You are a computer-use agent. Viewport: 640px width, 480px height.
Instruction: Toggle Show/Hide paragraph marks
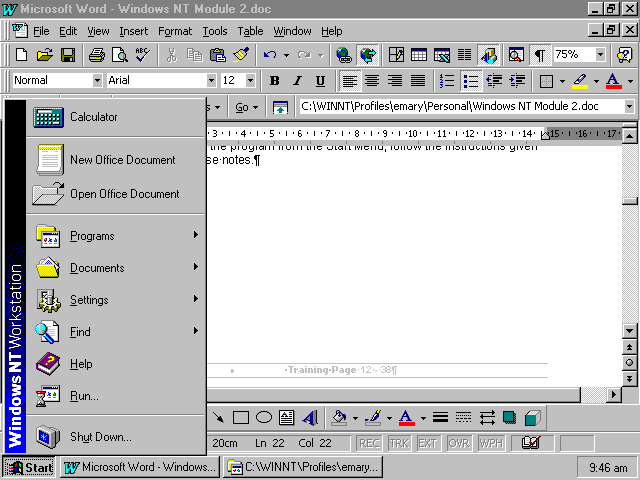point(540,55)
